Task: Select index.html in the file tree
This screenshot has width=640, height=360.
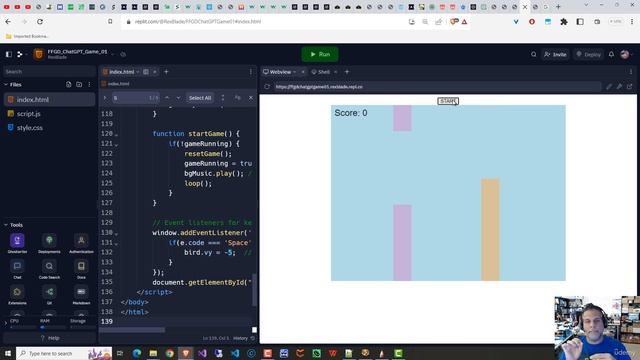Action: pyautogui.click(x=49, y=100)
